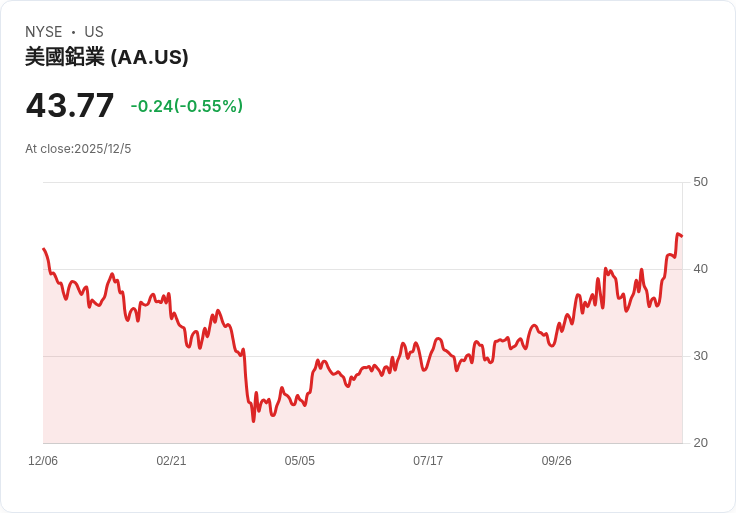This screenshot has height=513, width=736.
Task: Click the 02/21 x-axis date label
Action: (x=171, y=461)
